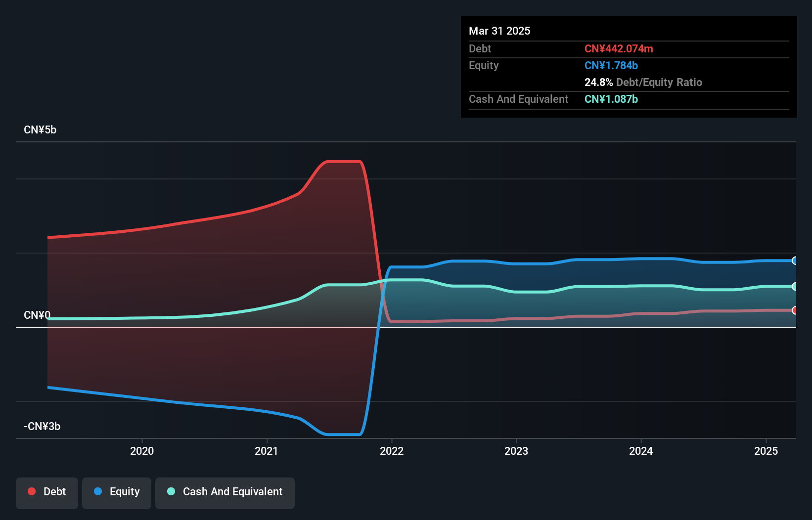The width and height of the screenshot is (812, 520).
Task: Select the blue Equity endpoint marker on the chart
Action: 795,260
